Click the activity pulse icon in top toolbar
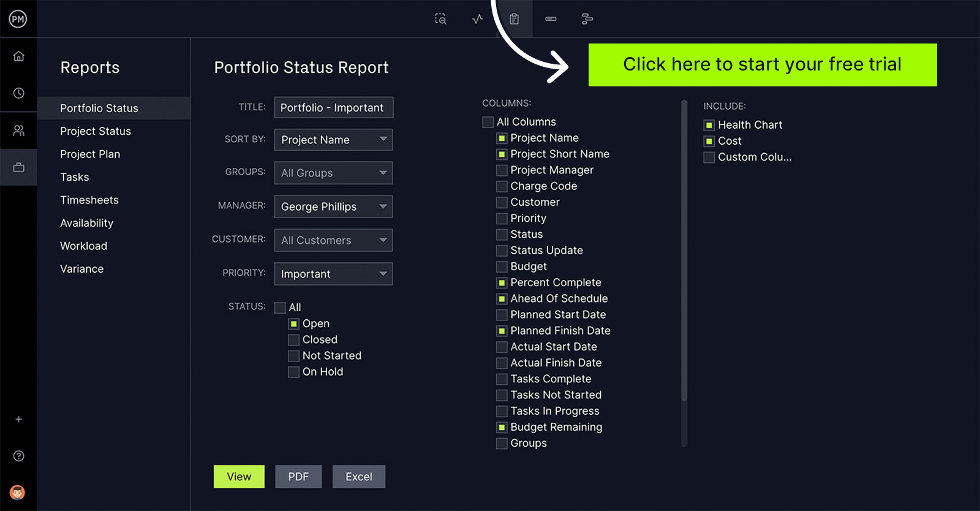The height and width of the screenshot is (511, 980). pyautogui.click(x=477, y=19)
